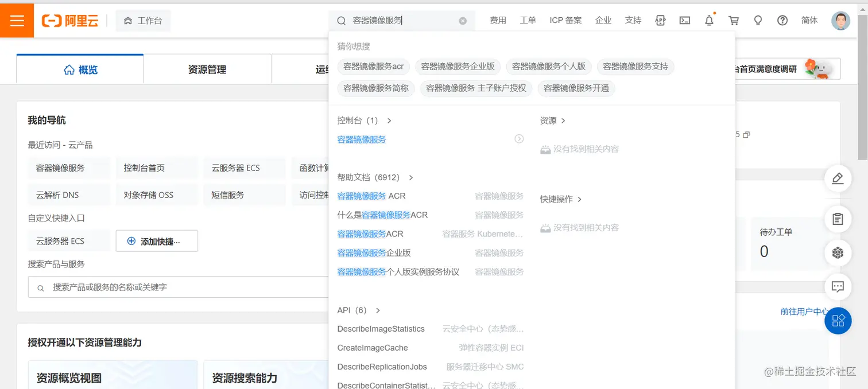Open DescribeReplicationJobs API result
868x389 pixels.
click(382, 367)
